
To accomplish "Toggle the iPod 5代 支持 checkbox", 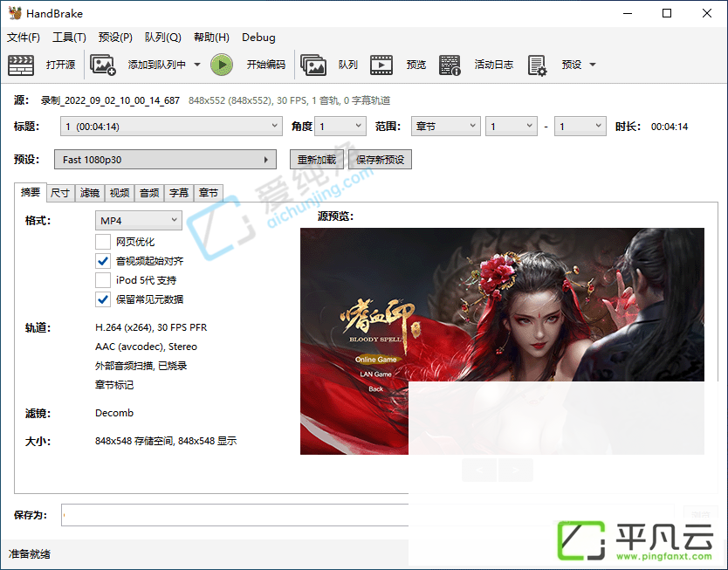I will 103,280.
